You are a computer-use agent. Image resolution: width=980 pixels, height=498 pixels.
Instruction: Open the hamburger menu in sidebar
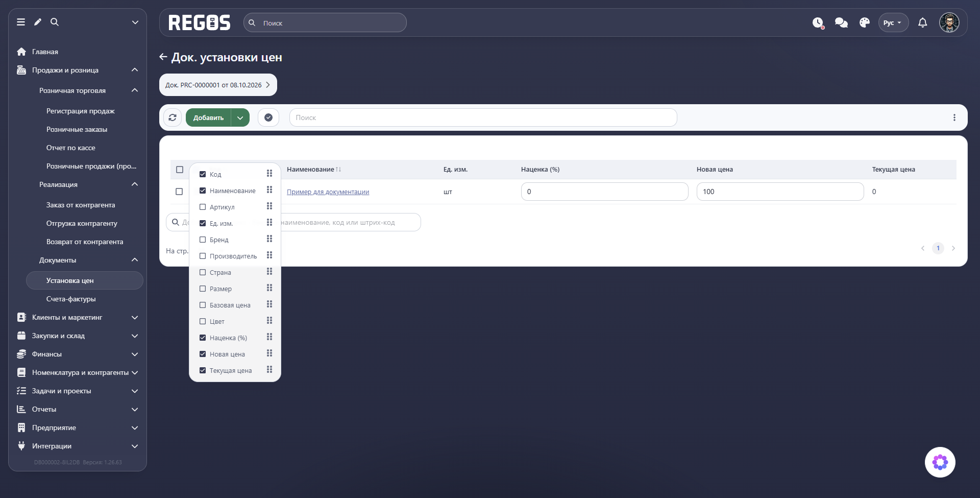(x=21, y=22)
